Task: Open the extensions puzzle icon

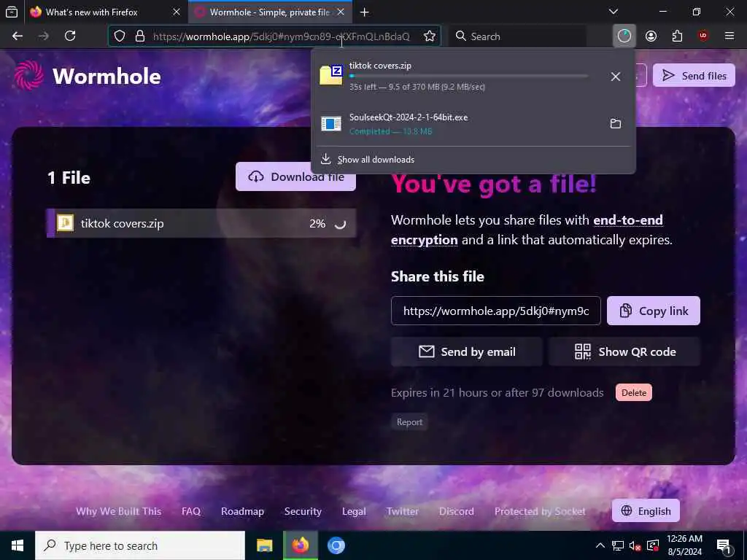Action: point(677,36)
